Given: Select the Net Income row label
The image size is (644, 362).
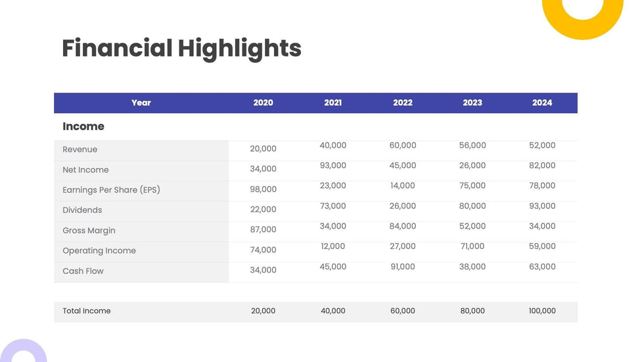Looking at the screenshot, I should point(85,170).
